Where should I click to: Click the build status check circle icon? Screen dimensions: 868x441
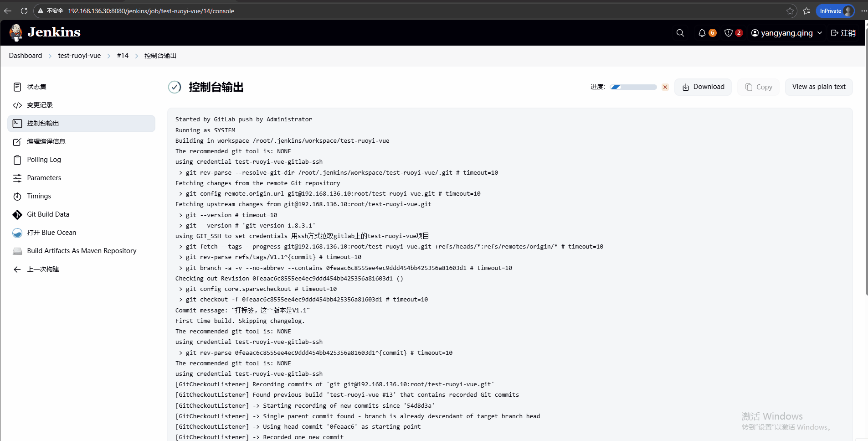(x=175, y=87)
